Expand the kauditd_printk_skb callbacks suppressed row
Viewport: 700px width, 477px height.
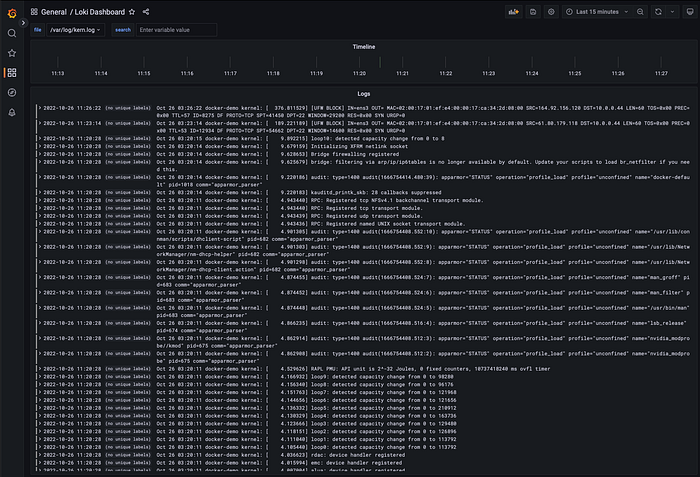point(40,192)
